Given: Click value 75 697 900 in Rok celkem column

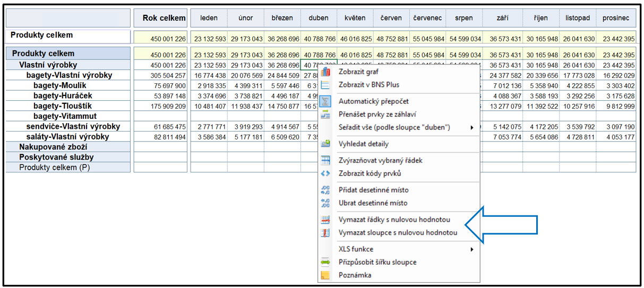Looking at the screenshot, I should [x=161, y=86].
